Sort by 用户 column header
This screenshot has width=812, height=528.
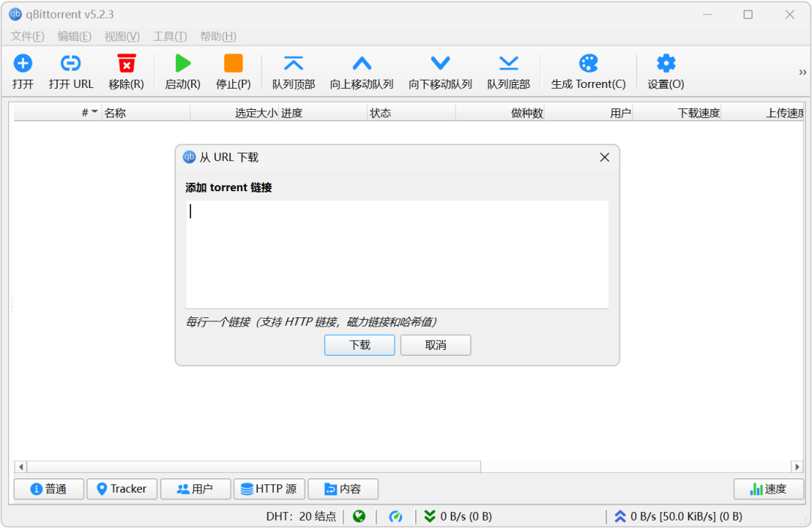[x=589, y=113]
